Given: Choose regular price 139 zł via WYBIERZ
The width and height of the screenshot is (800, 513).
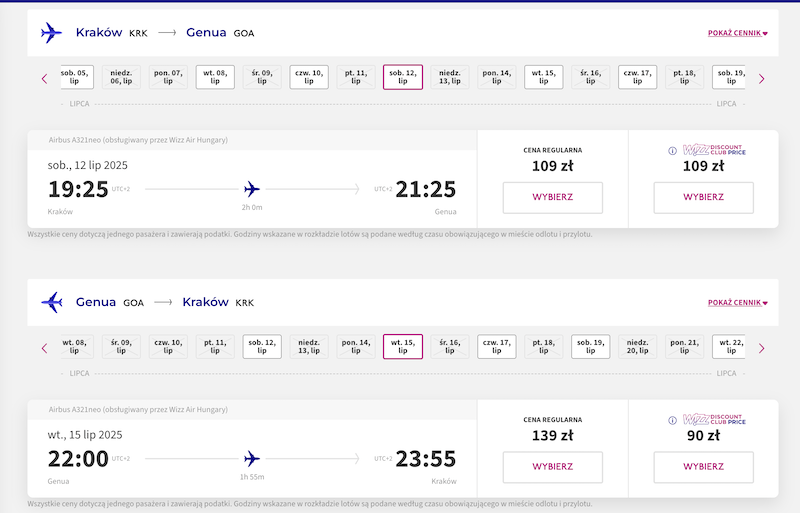Looking at the screenshot, I should tap(553, 467).
